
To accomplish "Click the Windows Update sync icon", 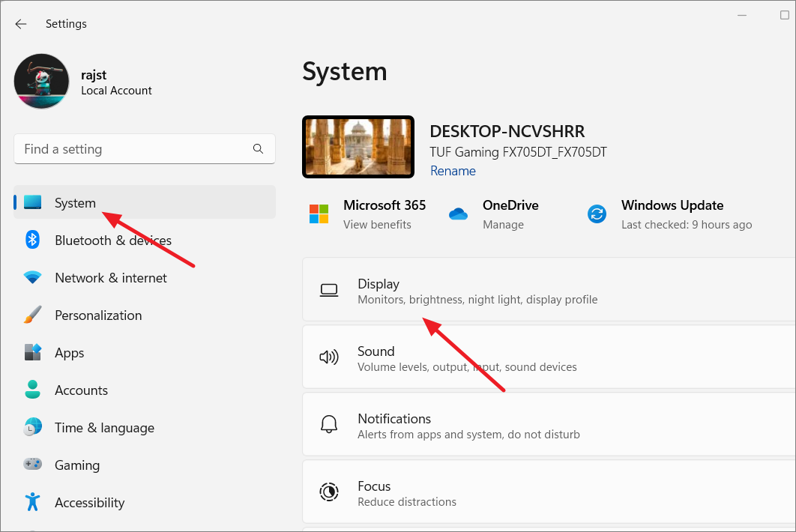I will (x=597, y=214).
